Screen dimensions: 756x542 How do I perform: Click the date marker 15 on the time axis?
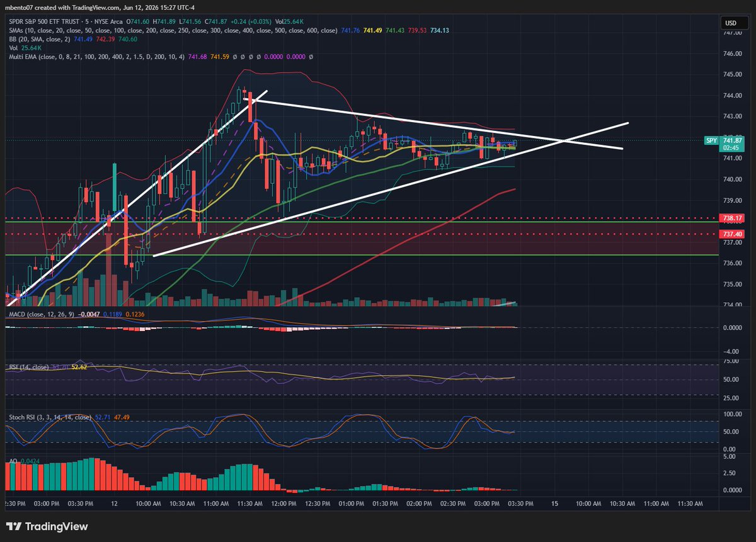coord(554,504)
